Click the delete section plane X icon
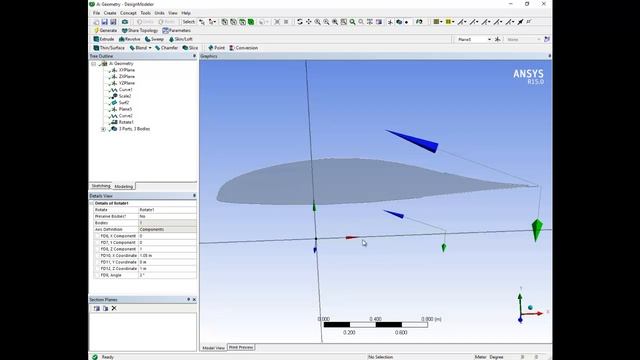This screenshot has width=640, height=360. tap(114, 308)
